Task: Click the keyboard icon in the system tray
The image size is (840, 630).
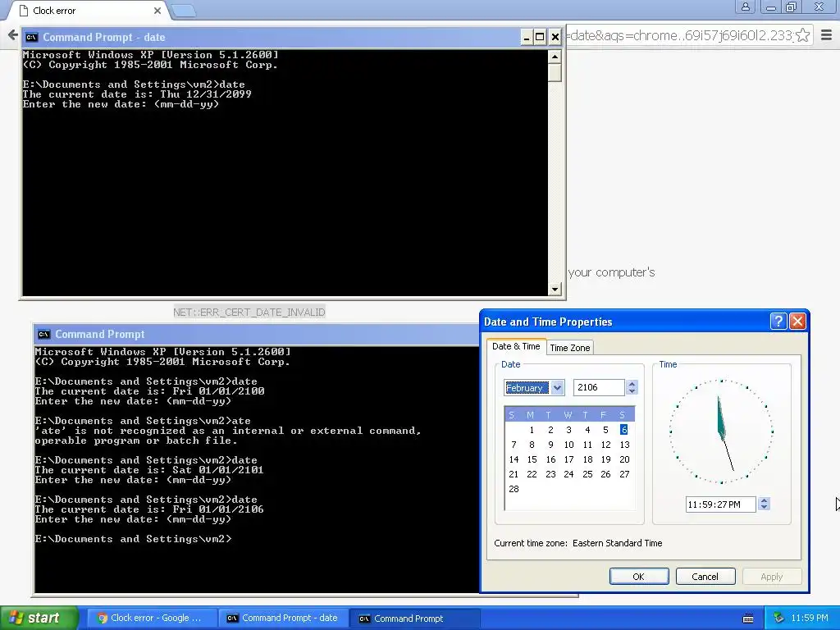Action: [748, 619]
